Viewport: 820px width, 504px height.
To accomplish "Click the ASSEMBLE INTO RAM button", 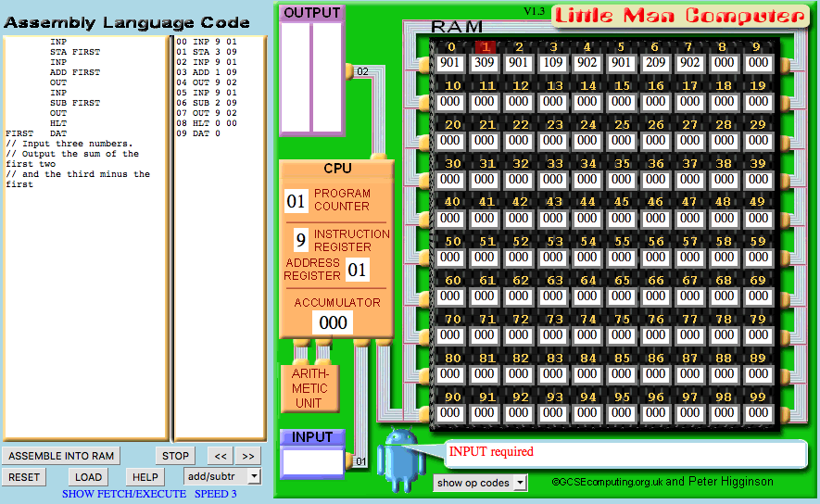I will click(x=60, y=456).
